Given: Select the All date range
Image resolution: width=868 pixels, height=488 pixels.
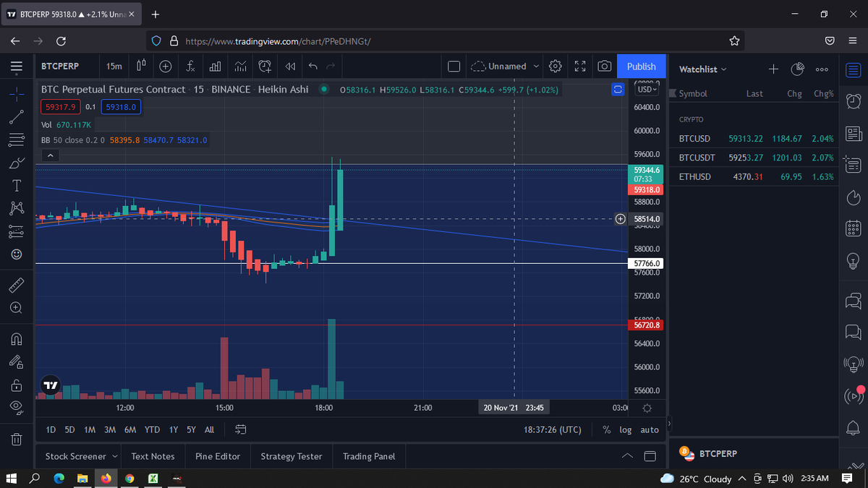Looking at the screenshot, I should point(209,429).
